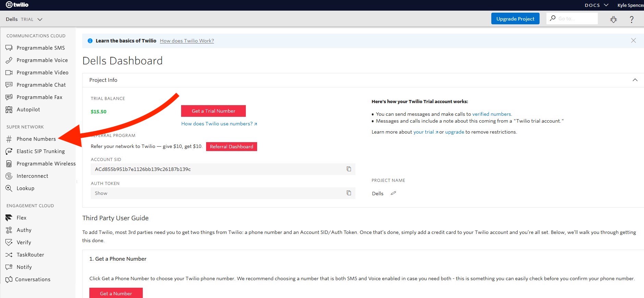Show the hidden Auth Token

click(101, 193)
